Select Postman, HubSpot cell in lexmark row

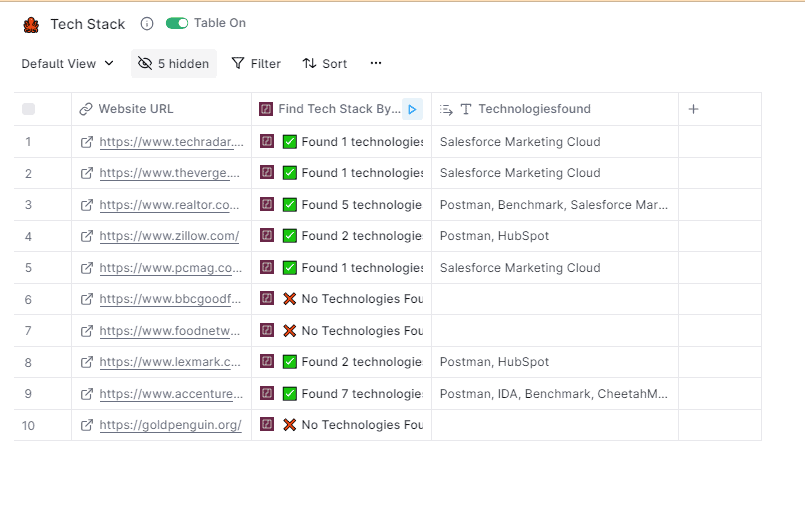pos(555,362)
